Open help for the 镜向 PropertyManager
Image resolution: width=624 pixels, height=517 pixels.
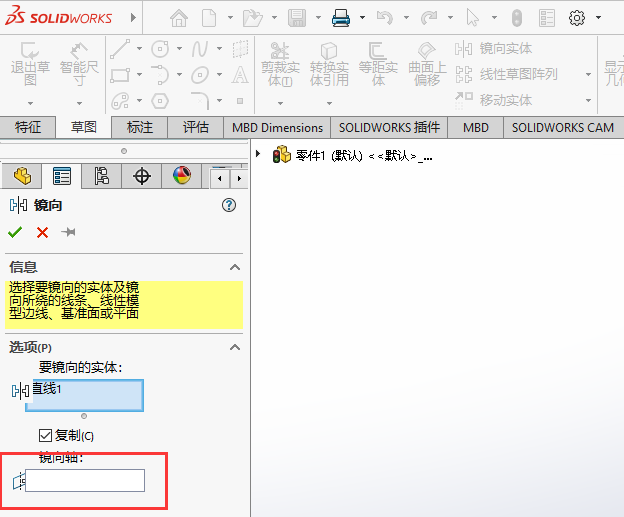[x=229, y=205]
